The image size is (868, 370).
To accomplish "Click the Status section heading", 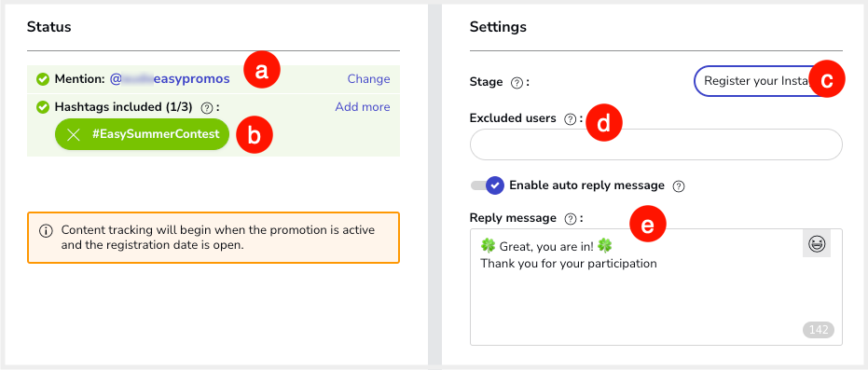I will tap(49, 26).
